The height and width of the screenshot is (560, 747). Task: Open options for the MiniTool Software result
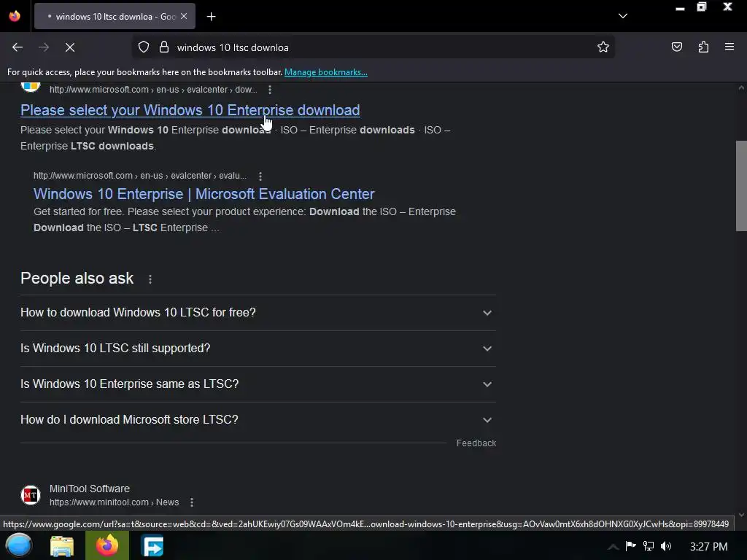pos(192,502)
